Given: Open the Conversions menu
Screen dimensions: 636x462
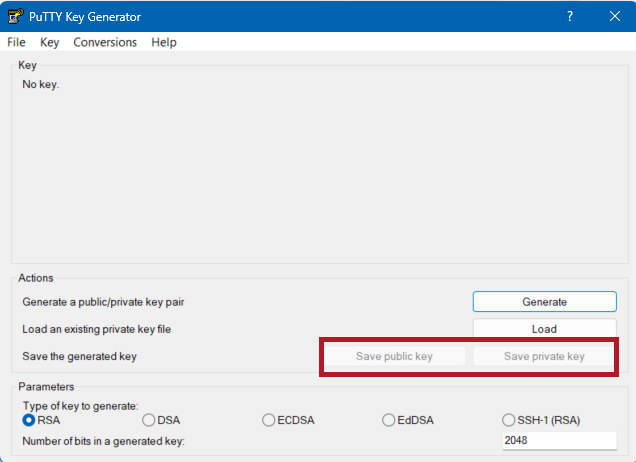Looking at the screenshot, I should click(x=105, y=42).
